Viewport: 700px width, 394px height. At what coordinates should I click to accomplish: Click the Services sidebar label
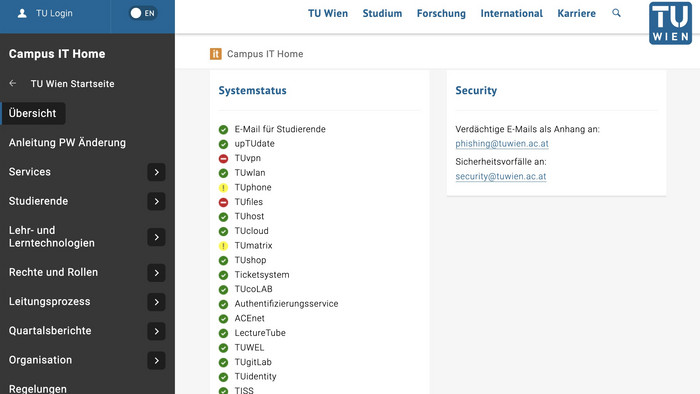click(30, 172)
